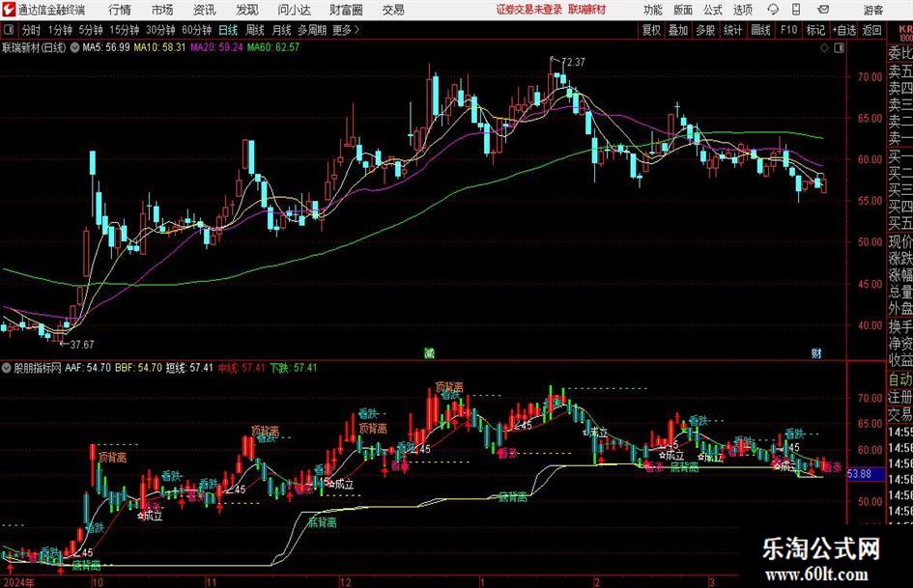Open the 行情 menu

[120, 10]
